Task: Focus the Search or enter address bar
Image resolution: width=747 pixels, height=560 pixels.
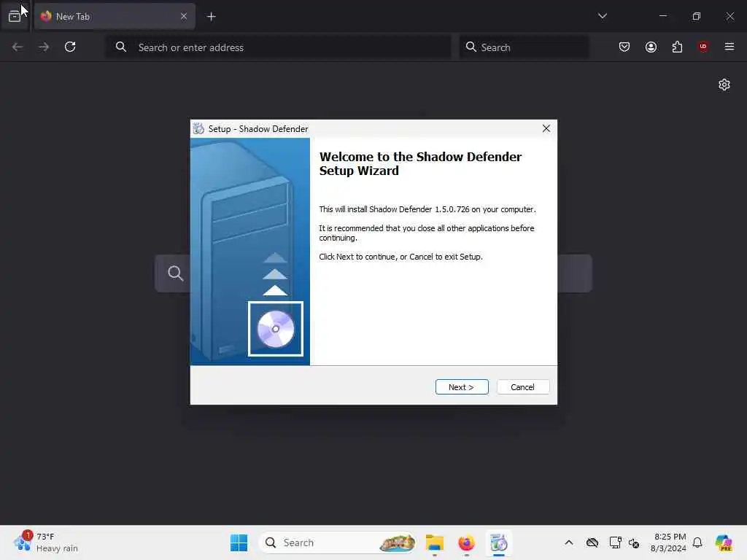Action: click(278, 47)
